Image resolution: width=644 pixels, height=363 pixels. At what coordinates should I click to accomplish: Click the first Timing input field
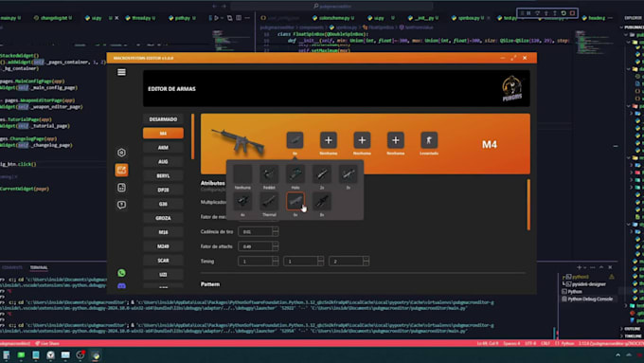(256, 261)
